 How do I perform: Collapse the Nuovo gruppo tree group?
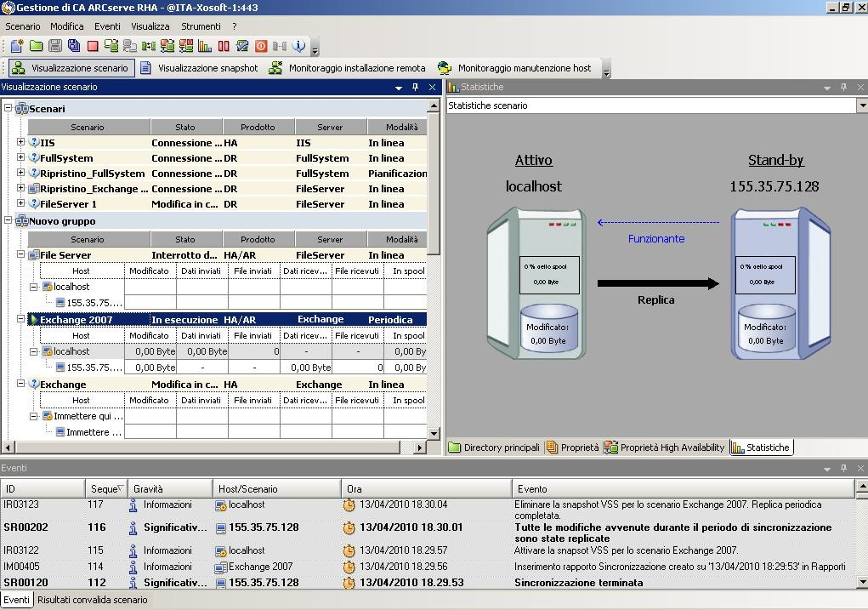point(9,221)
